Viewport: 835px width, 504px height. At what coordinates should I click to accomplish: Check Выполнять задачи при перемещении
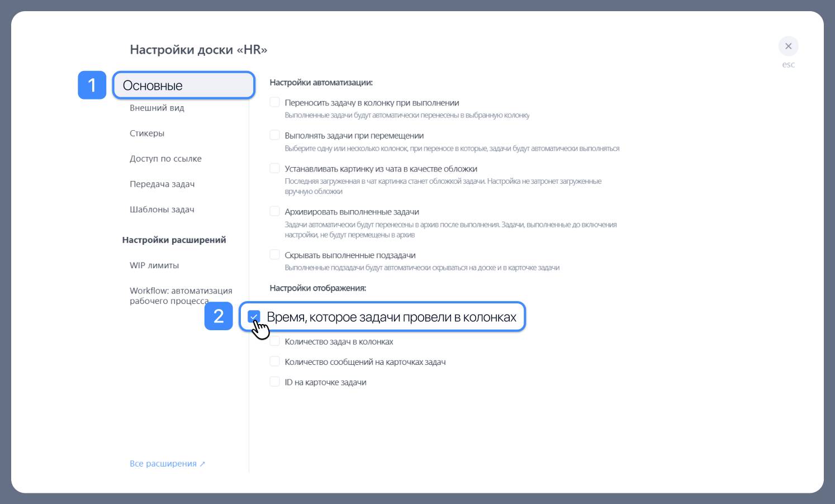pyautogui.click(x=274, y=135)
